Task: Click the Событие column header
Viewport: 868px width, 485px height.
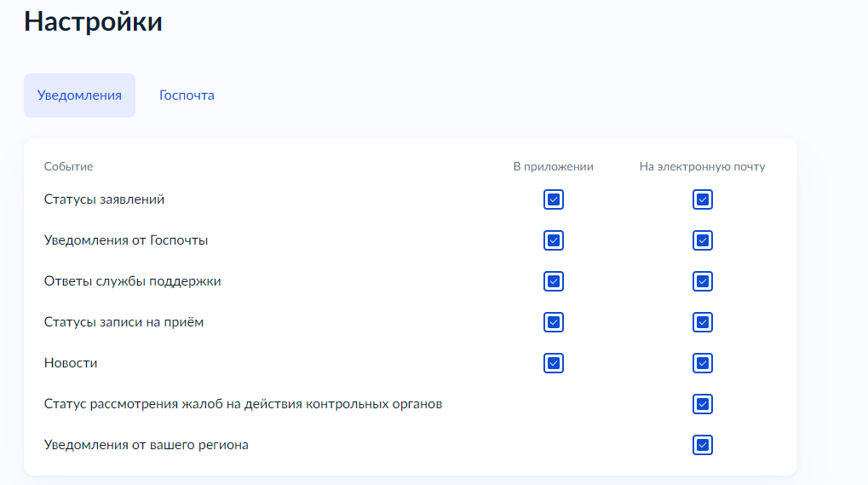Action: click(68, 167)
